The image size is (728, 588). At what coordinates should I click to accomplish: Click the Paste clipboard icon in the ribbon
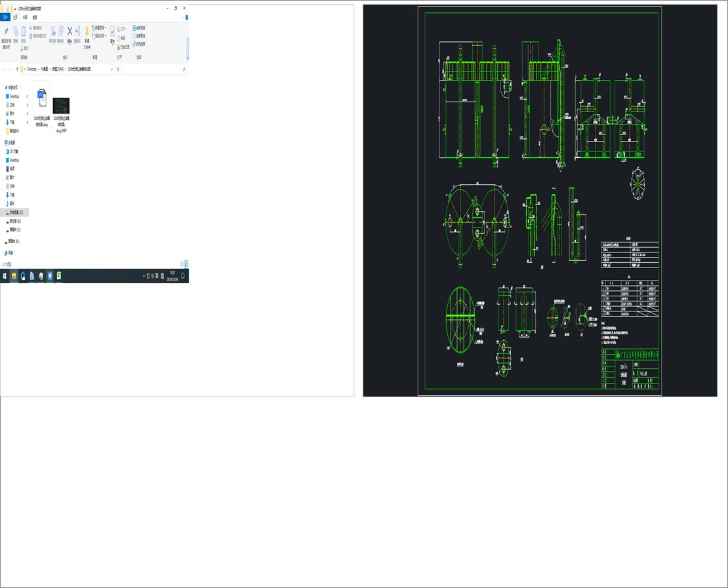pyautogui.click(x=23, y=31)
